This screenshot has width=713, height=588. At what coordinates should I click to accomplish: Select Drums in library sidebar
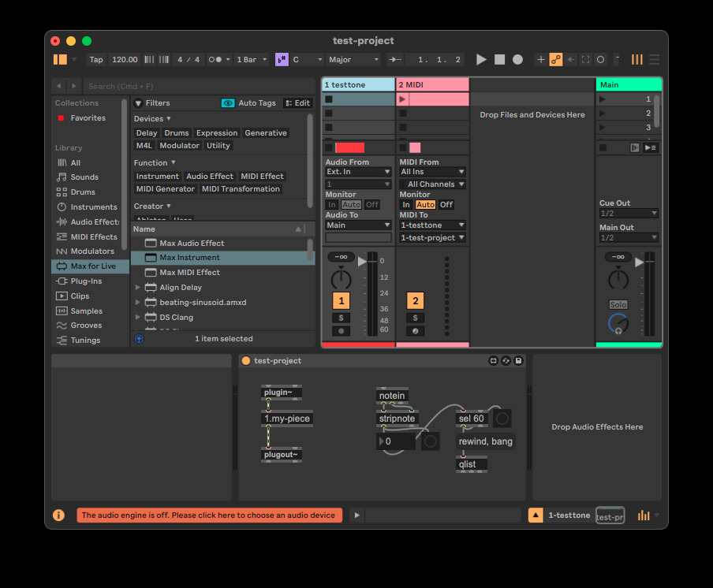click(83, 192)
